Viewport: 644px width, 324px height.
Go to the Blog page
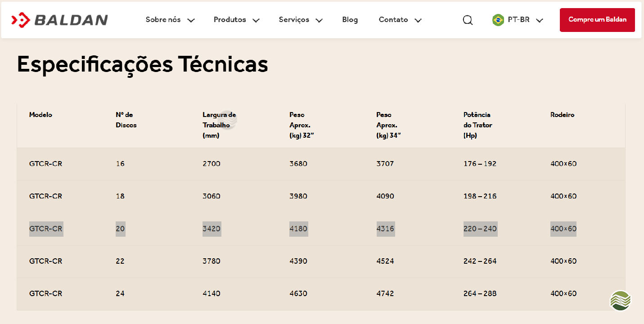click(350, 20)
